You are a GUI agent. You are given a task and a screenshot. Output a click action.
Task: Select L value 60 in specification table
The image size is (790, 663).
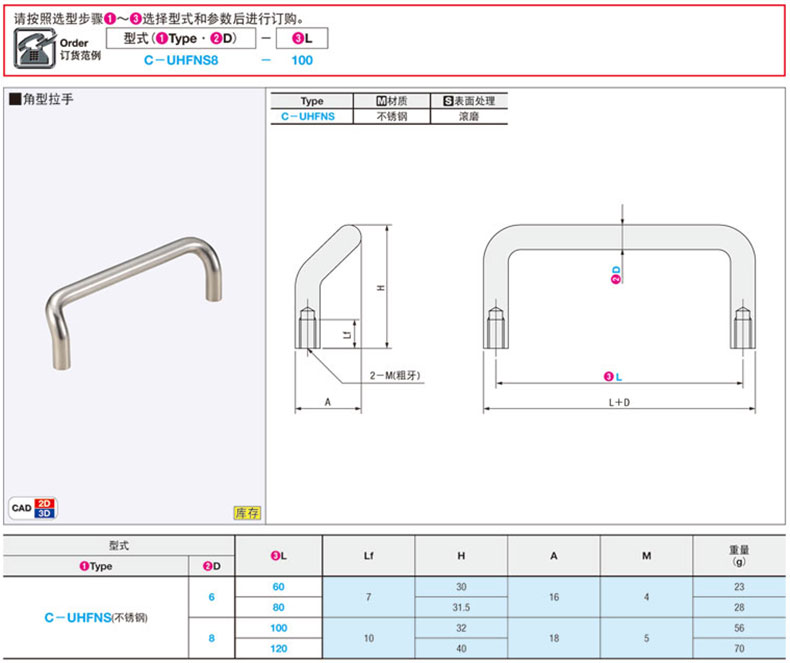click(278, 587)
